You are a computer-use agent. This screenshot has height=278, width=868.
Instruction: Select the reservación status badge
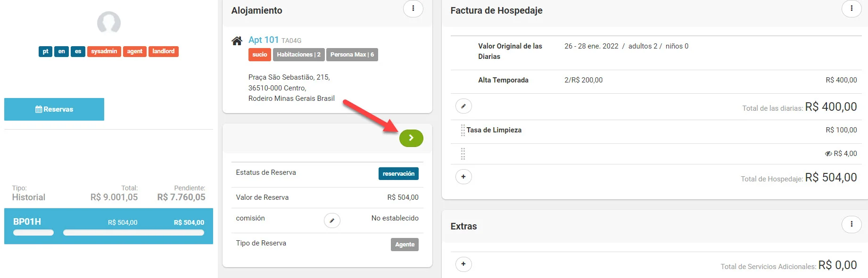click(398, 174)
